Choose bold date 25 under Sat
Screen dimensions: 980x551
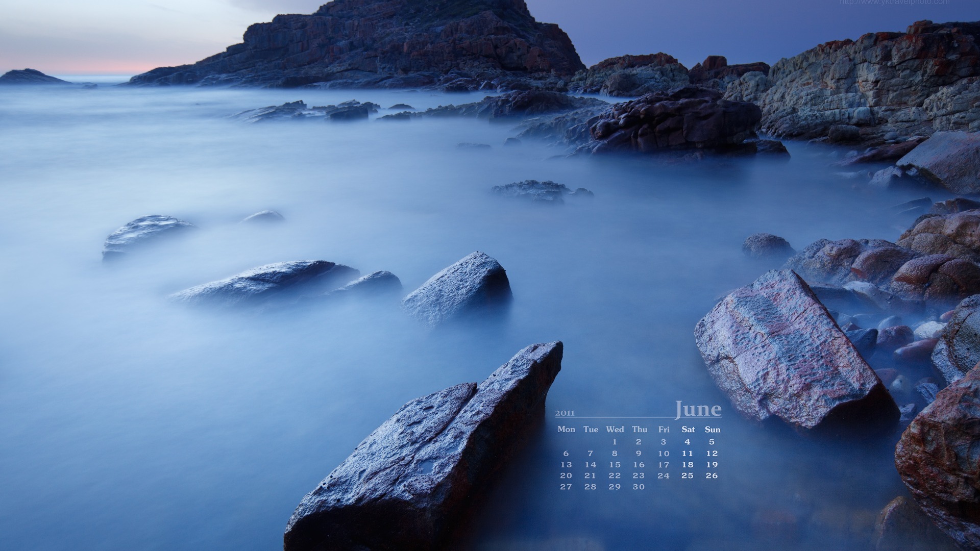coord(688,475)
